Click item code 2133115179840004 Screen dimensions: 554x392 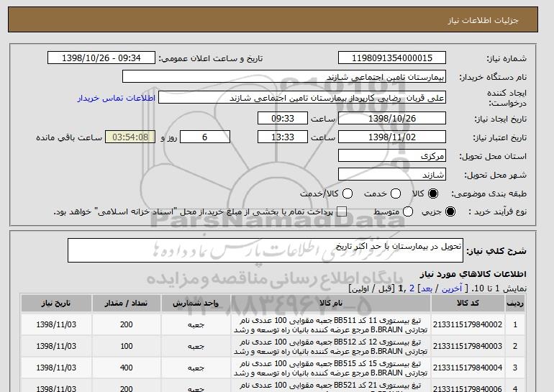click(x=468, y=368)
